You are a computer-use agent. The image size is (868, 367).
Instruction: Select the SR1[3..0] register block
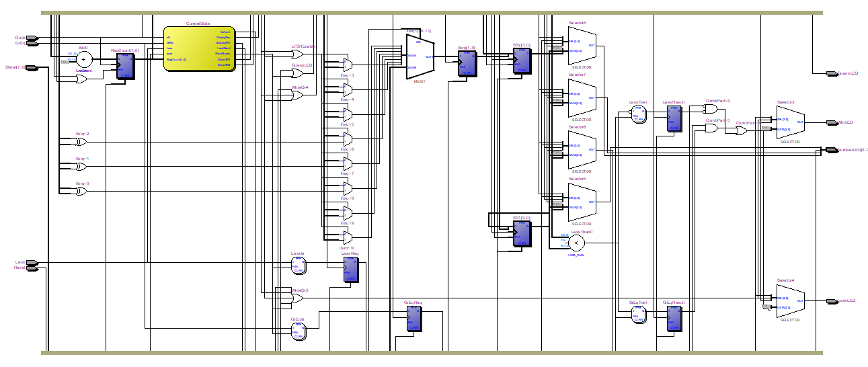point(522,233)
